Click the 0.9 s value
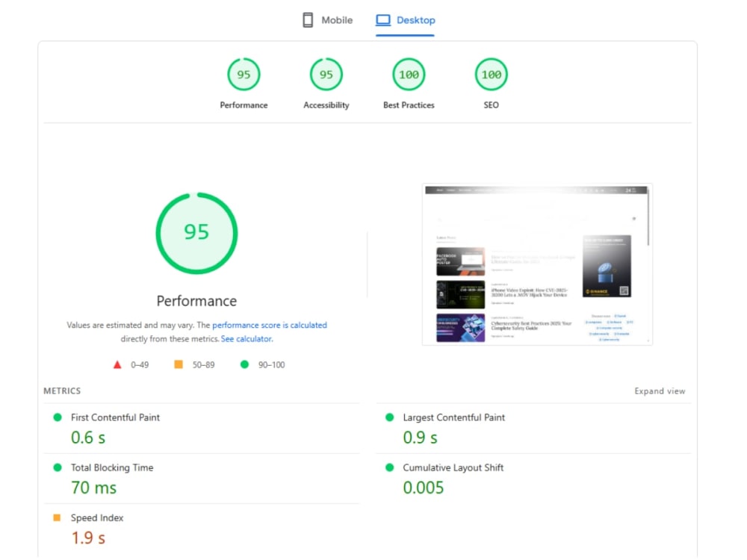 [420, 438]
